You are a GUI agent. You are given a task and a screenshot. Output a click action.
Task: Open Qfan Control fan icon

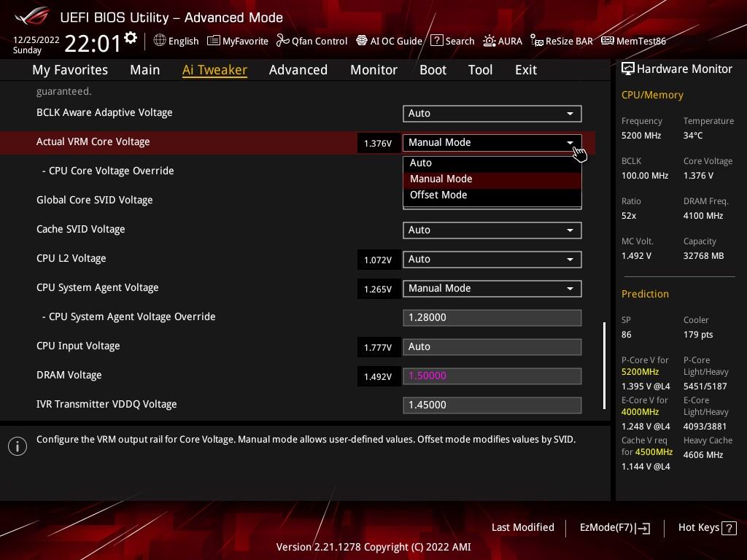[x=282, y=41]
